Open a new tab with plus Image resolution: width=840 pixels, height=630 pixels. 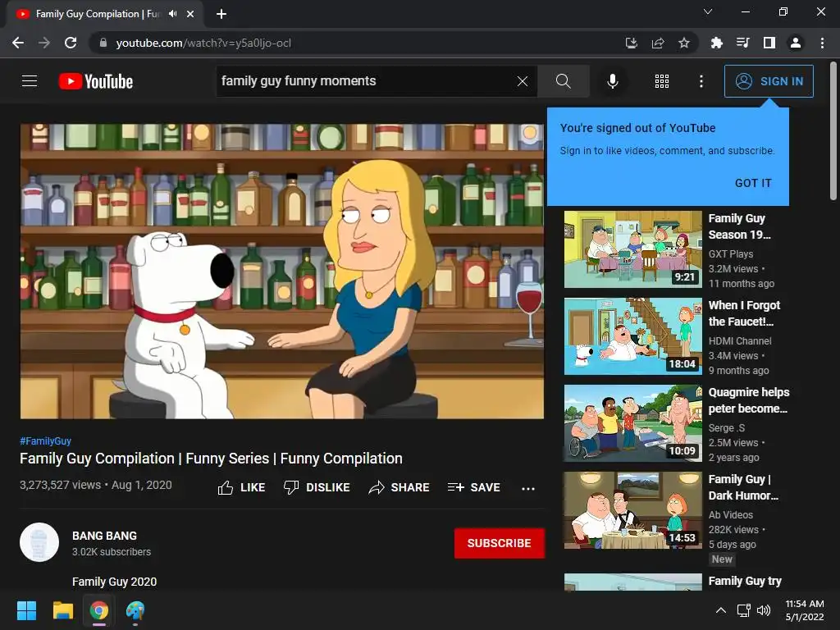click(x=221, y=14)
